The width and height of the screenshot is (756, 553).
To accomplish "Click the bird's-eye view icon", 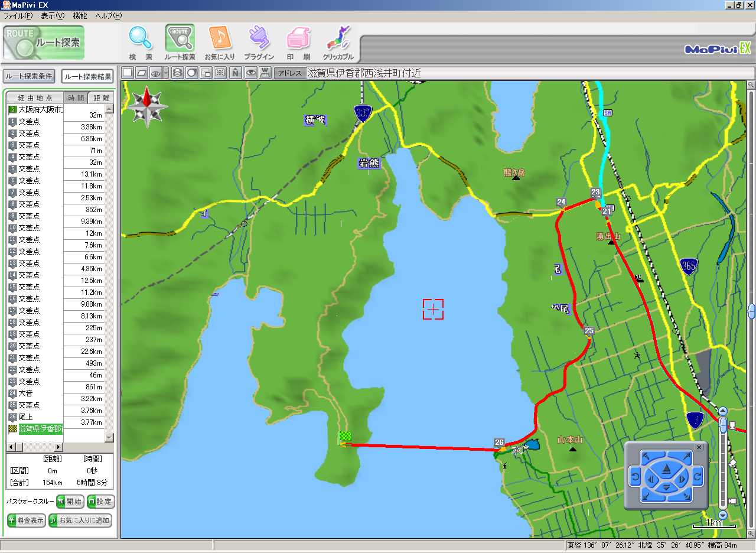I will pyautogui.click(x=156, y=73).
